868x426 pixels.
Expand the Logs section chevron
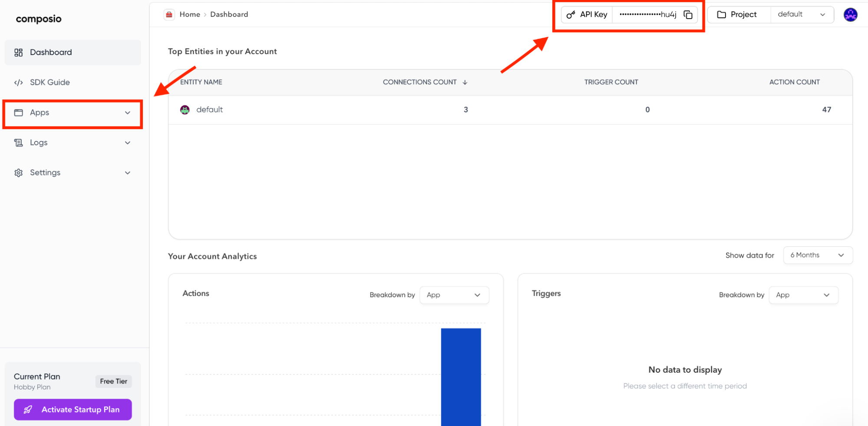tap(127, 142)
